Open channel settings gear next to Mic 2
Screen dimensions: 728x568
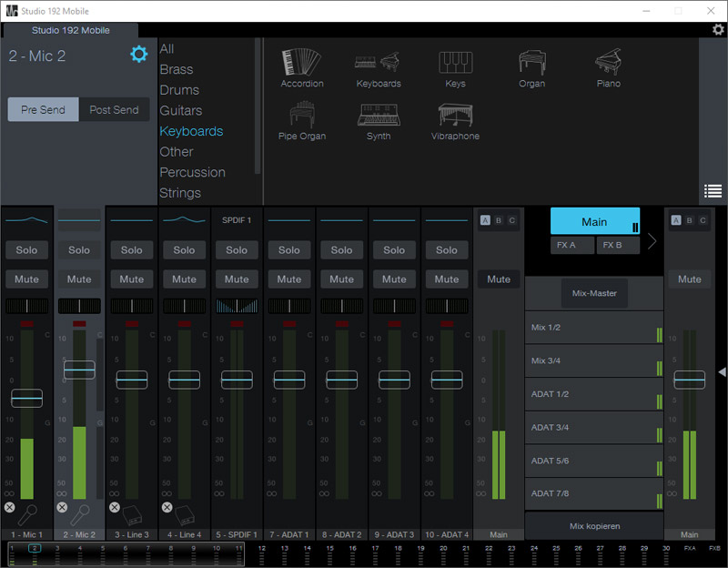pyautogui.click(x=138, y=55)
